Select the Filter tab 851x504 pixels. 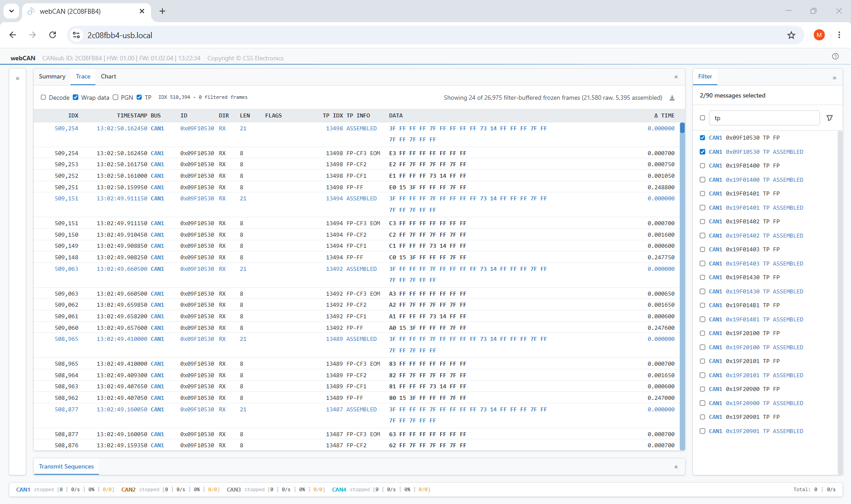pyautogui.click(x=705, y=77)
